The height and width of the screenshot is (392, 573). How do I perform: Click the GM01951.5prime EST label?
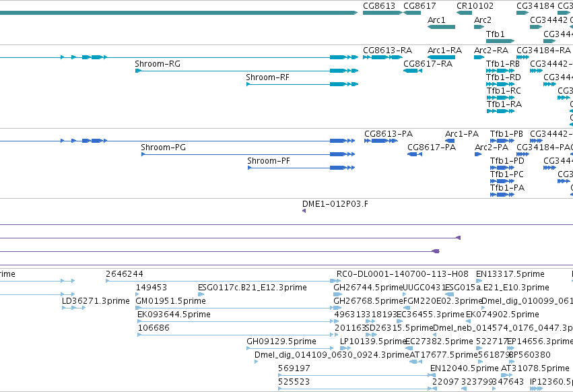tap(170, 301)
